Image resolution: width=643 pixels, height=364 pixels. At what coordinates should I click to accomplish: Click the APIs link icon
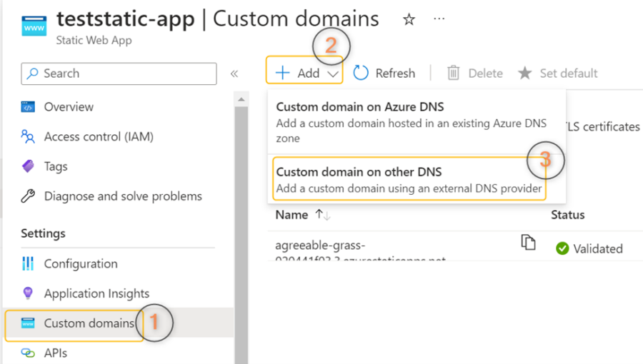point(28,353)
